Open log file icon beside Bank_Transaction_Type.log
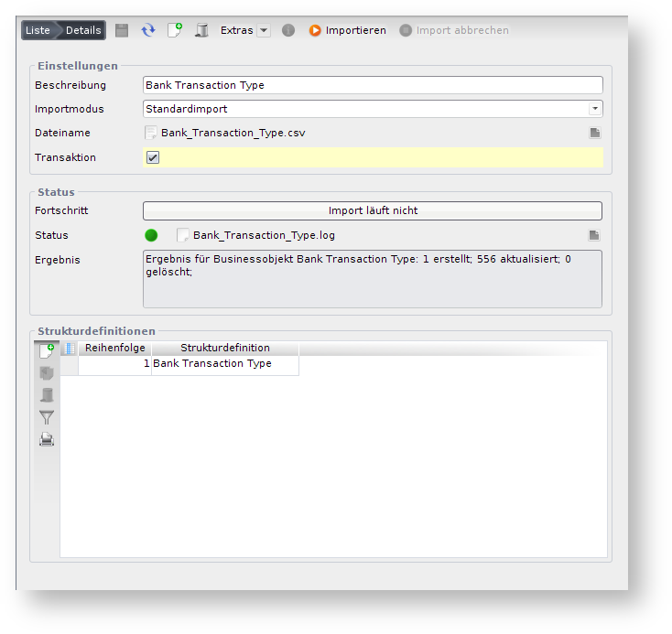 [594, 235]
